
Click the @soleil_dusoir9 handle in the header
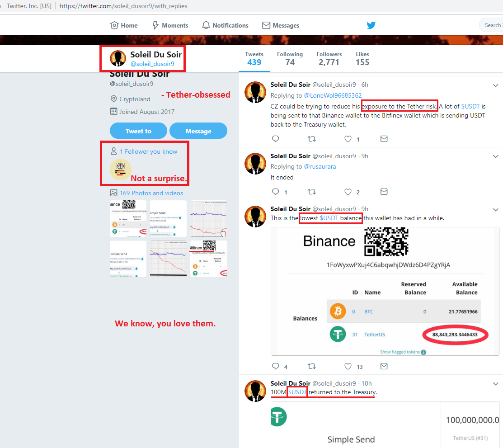[152, 64]
